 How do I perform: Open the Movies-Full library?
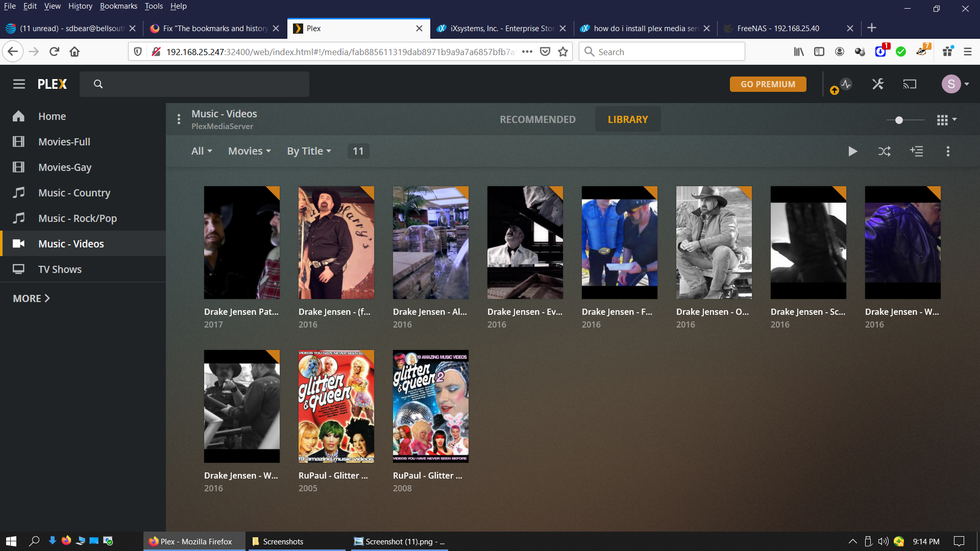click(x=83, y=142)
